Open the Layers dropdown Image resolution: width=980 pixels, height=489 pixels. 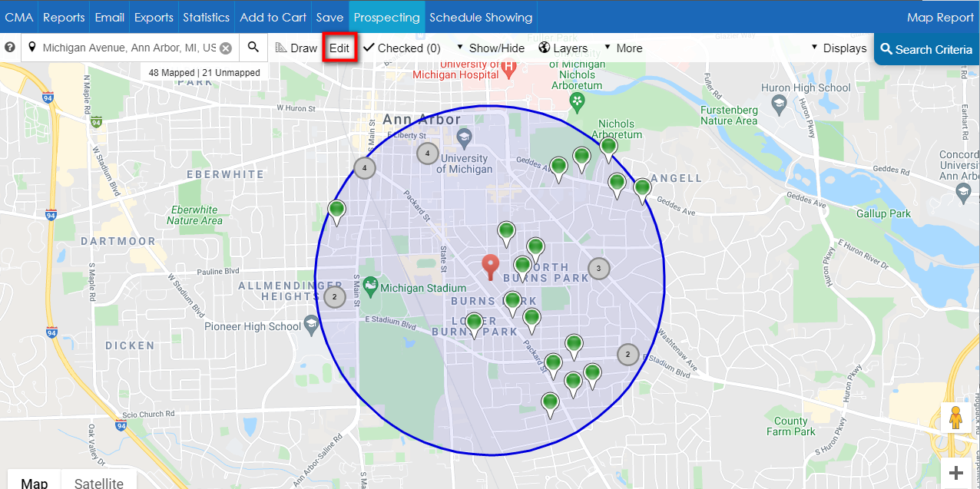click(563, 48)
